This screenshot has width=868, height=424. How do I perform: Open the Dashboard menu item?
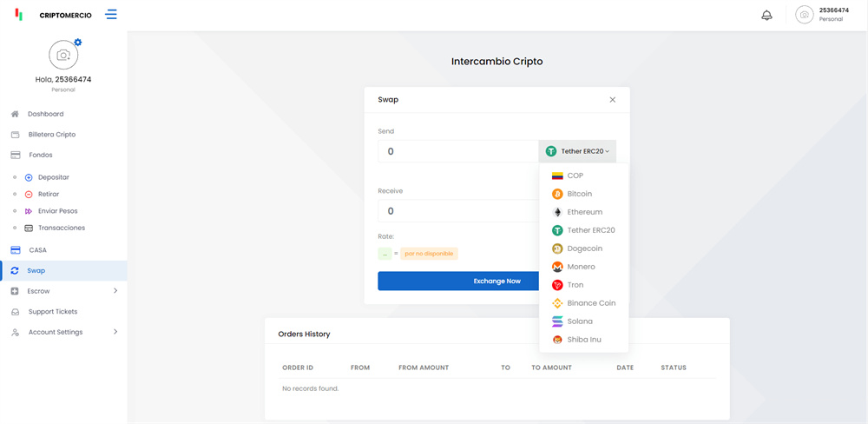pyautogui.click(x=45, y=114)
